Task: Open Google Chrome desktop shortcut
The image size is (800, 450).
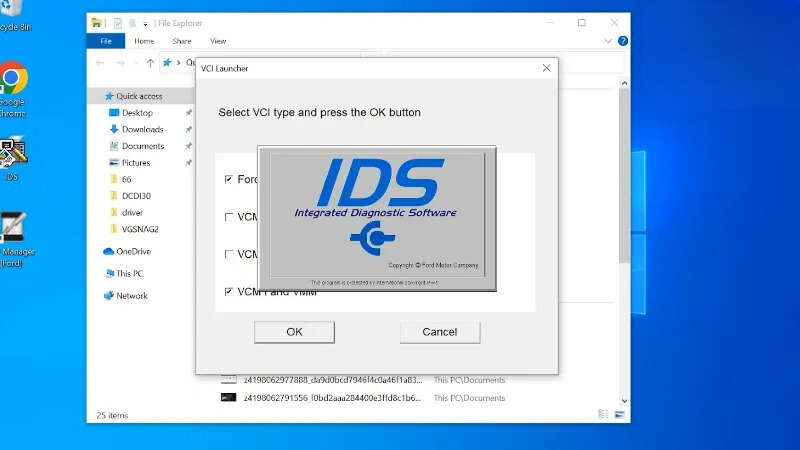Action: [13, 90]
